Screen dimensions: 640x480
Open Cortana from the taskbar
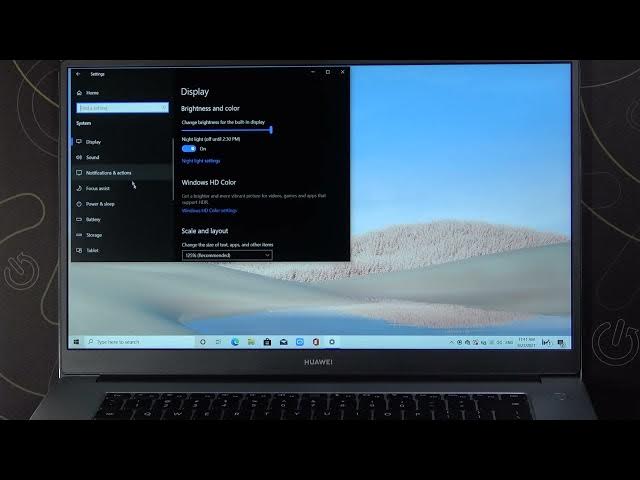(202, 342)
